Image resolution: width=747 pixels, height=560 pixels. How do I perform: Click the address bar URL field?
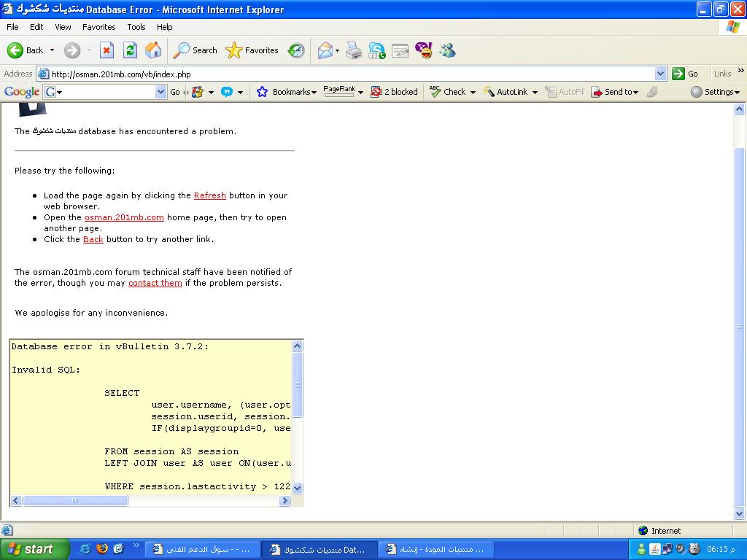tap(352, 74)
